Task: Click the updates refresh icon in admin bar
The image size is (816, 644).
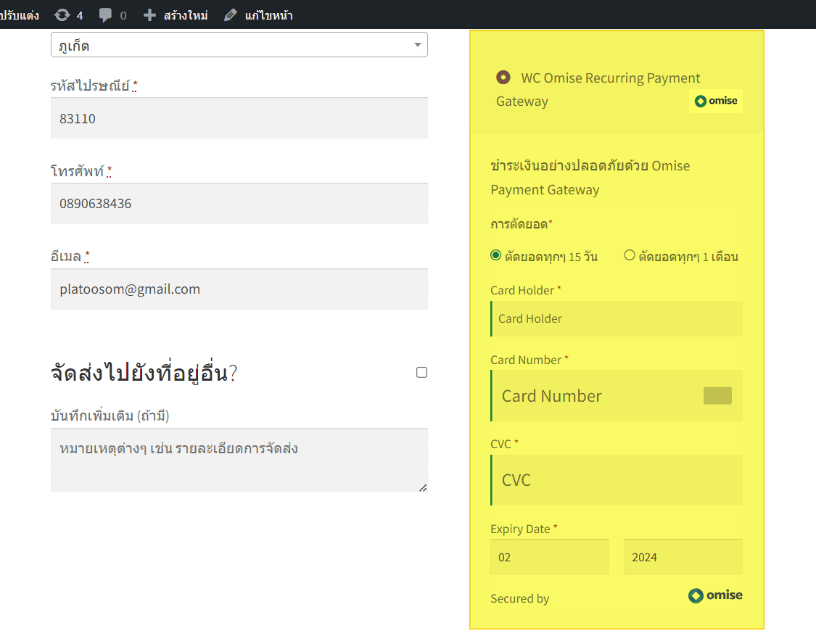Action: 62,15
